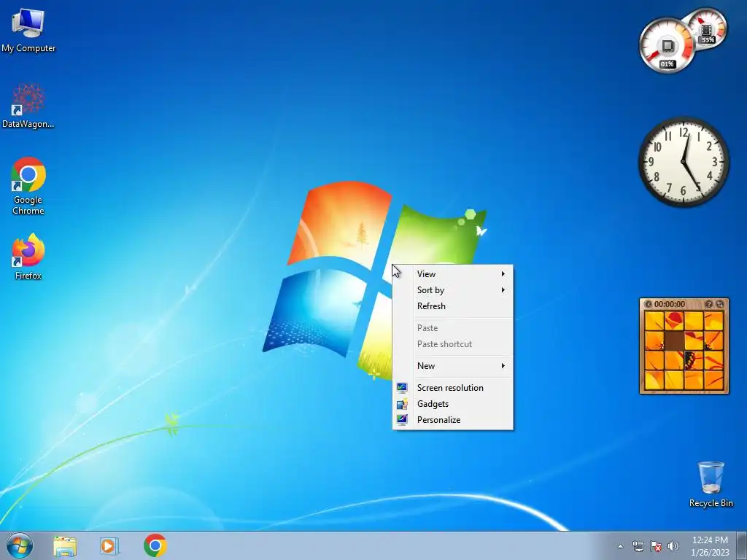Open Windows Explorer from the taskbar
Screen dimensions: 747x560
tap(65, 546)
